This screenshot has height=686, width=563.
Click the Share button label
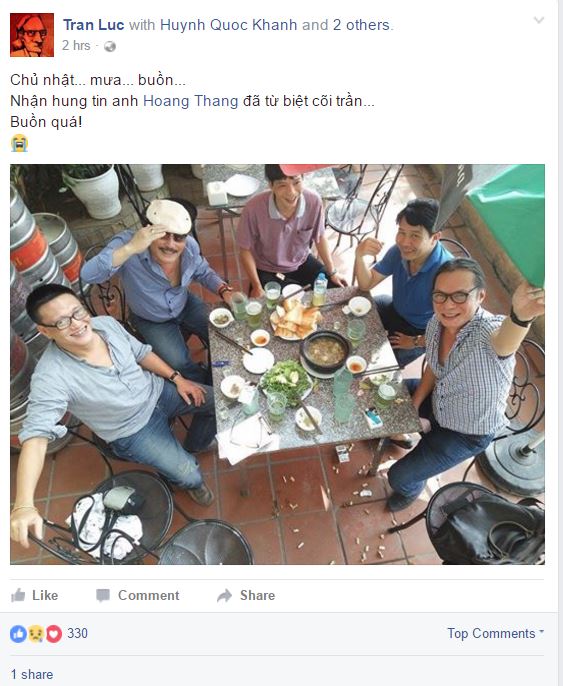coord(257,595)
